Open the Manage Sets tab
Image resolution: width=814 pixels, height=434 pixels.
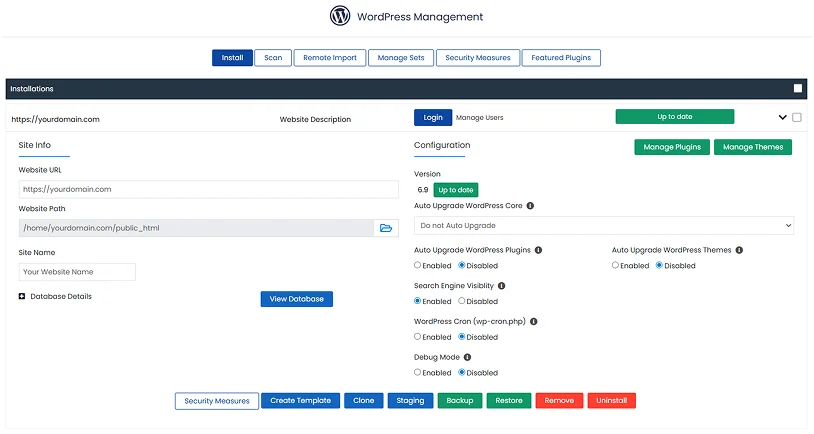[x=401, y=58]
